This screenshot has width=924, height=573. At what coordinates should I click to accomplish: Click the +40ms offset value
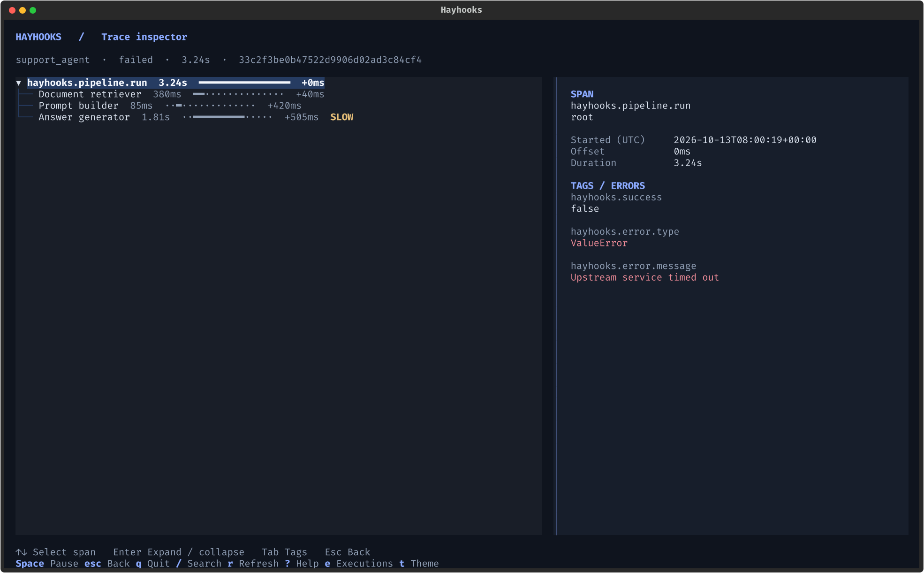point(310,94)
